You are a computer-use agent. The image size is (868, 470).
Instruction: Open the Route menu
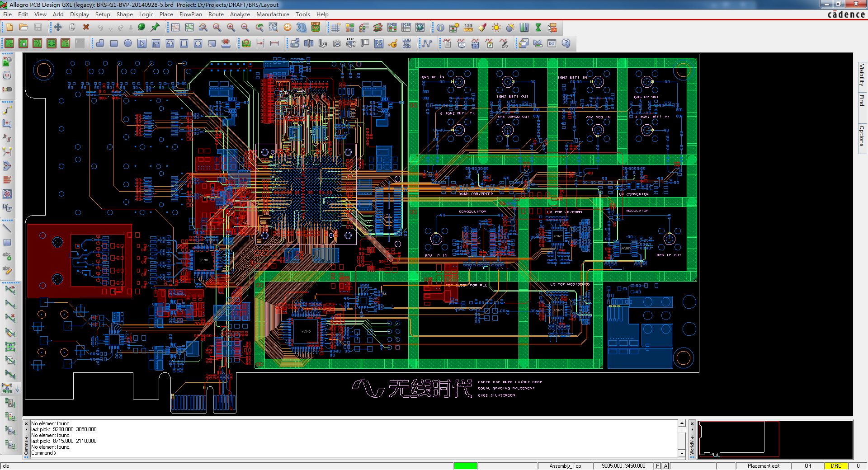216,14
